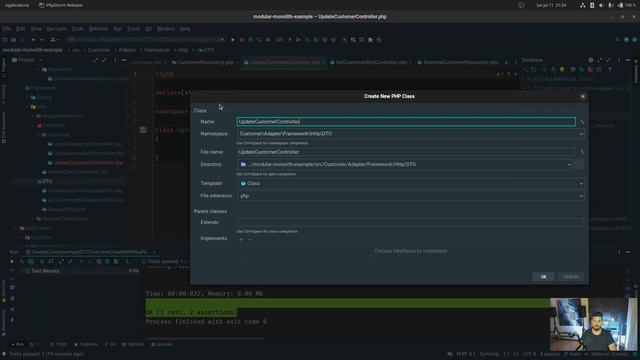Open the Edit menu
The height and width of the screenshot is (360, 640).
20,29
